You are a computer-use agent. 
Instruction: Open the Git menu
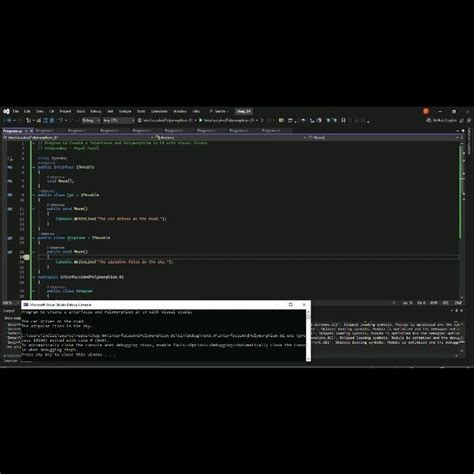(52, 111)
